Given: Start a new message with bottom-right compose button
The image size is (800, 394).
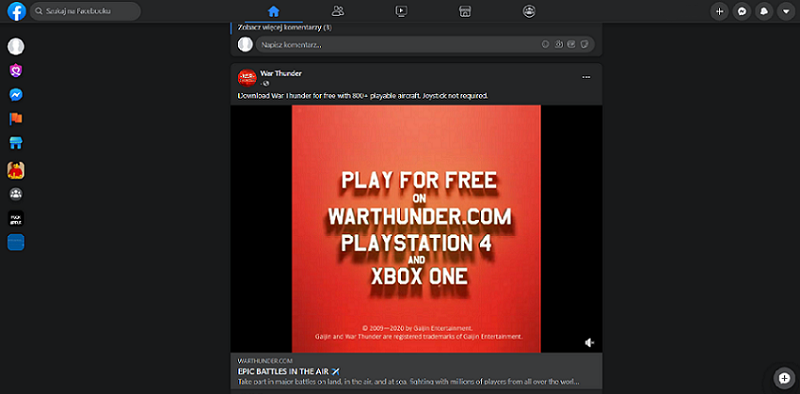Looking at the screenshot, I should [784, 378].
